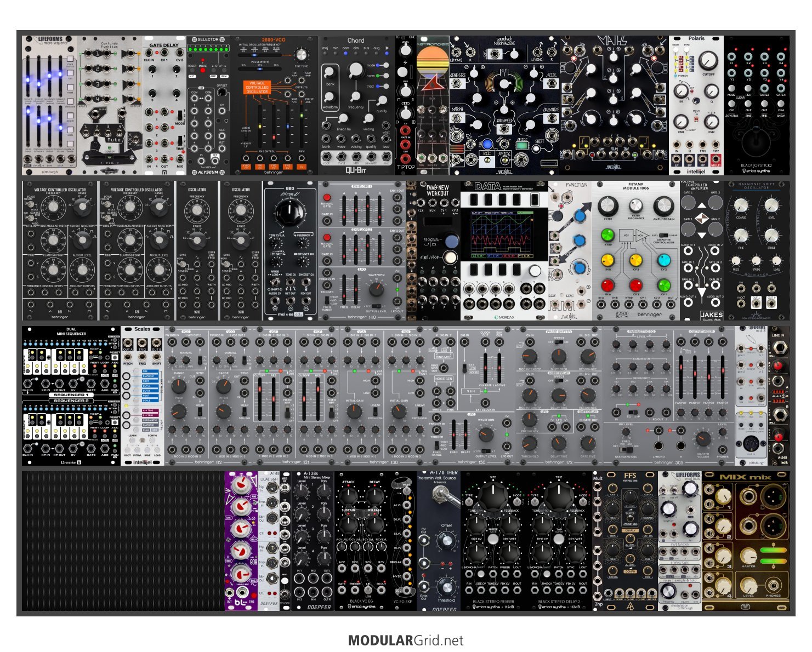Click the Phones jack on MIX mix

point(773,586)
